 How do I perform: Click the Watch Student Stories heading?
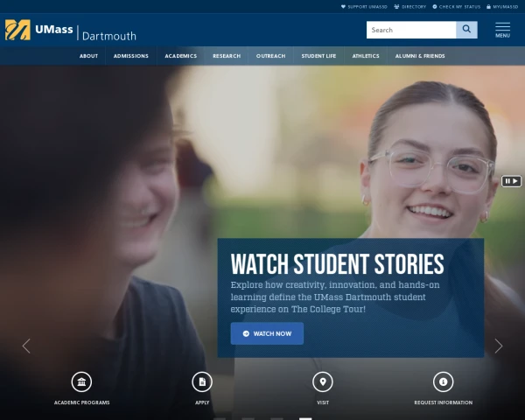338,264
